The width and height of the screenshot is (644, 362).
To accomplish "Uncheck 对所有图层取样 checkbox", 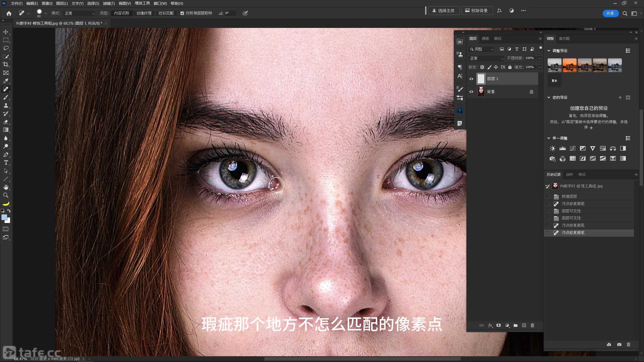I will [182, 13].
